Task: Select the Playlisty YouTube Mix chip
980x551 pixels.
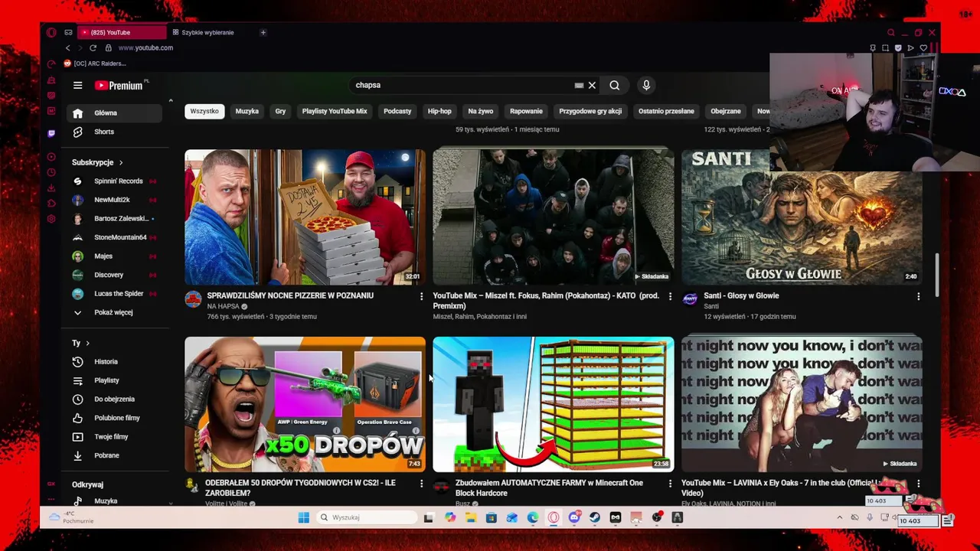Action: 335,111
